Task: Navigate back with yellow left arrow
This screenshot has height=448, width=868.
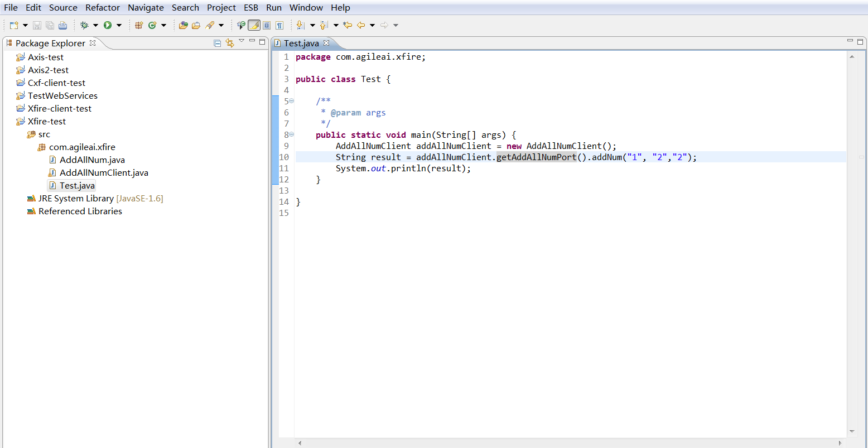Action: (x=361, y=25)
